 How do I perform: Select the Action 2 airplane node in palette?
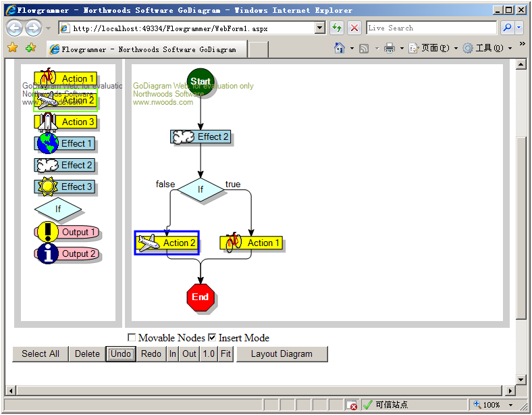pos(65,101)
